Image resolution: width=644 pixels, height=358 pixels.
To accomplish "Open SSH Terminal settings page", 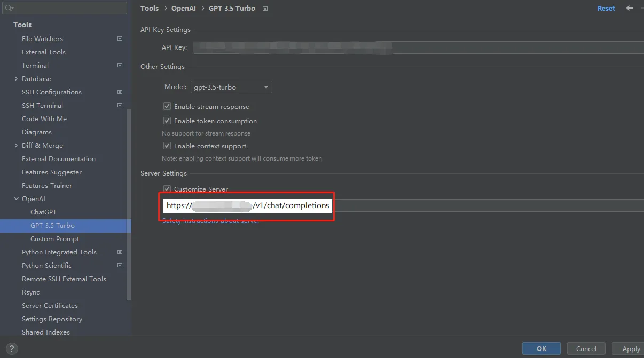I will pyautogui.click(x=42, y=105).
